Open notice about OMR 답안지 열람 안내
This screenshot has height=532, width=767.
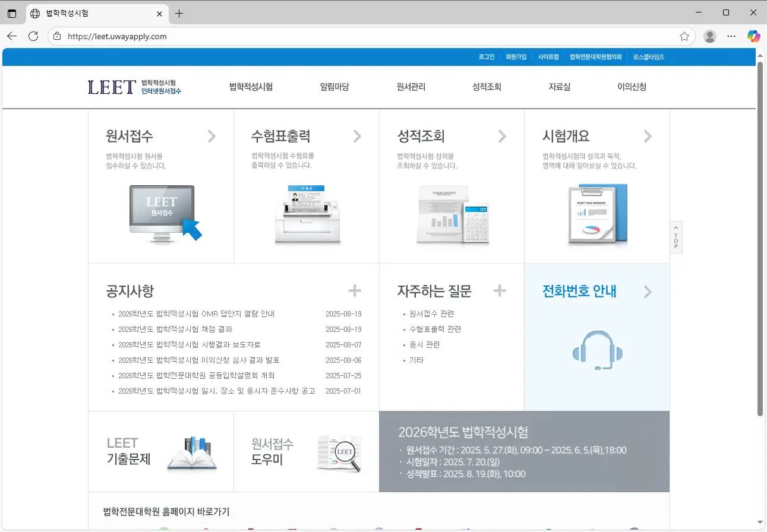pyautogui.click(x=196, y=313)
